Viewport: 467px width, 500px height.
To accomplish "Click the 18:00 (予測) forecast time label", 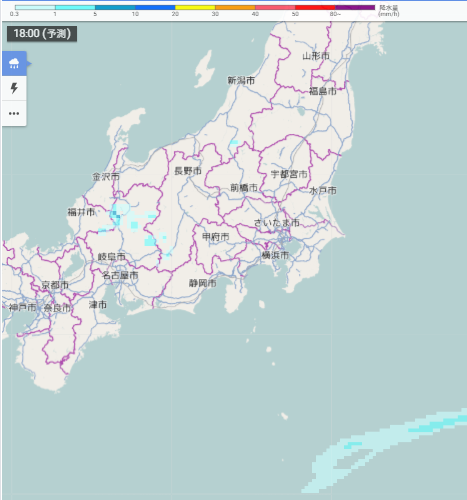I will 42,34.
